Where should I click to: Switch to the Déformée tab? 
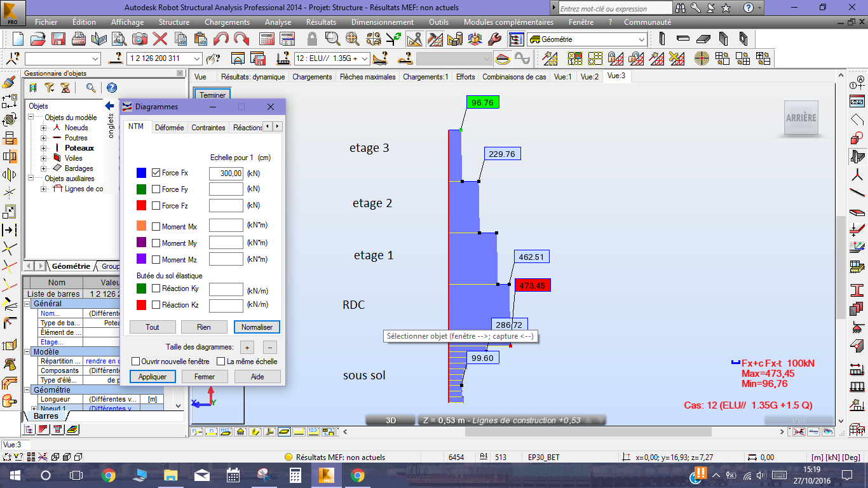coord(170,128)
